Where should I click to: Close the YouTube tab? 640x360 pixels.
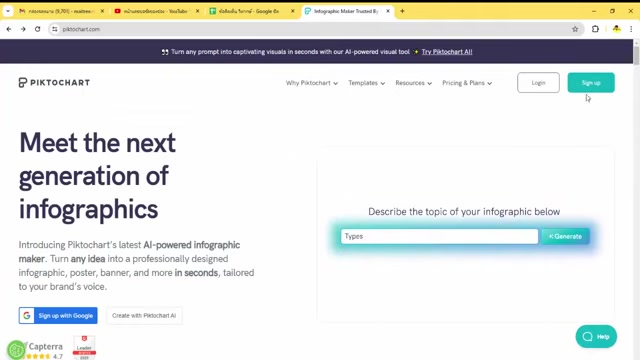click(x=197, y=11)
